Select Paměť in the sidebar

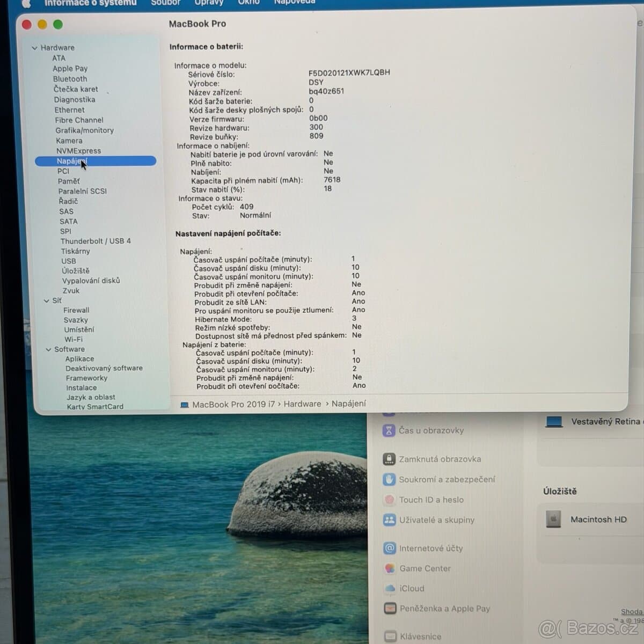(x=69, y=181)
